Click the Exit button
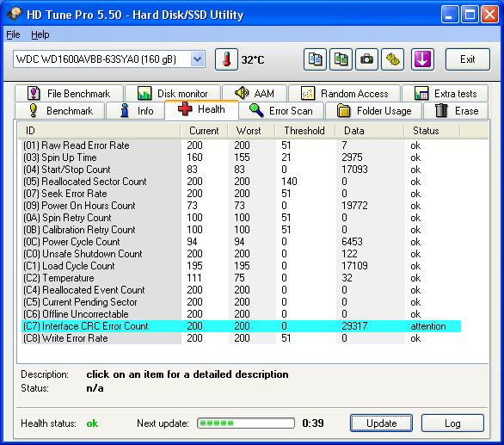 point(468,59)
